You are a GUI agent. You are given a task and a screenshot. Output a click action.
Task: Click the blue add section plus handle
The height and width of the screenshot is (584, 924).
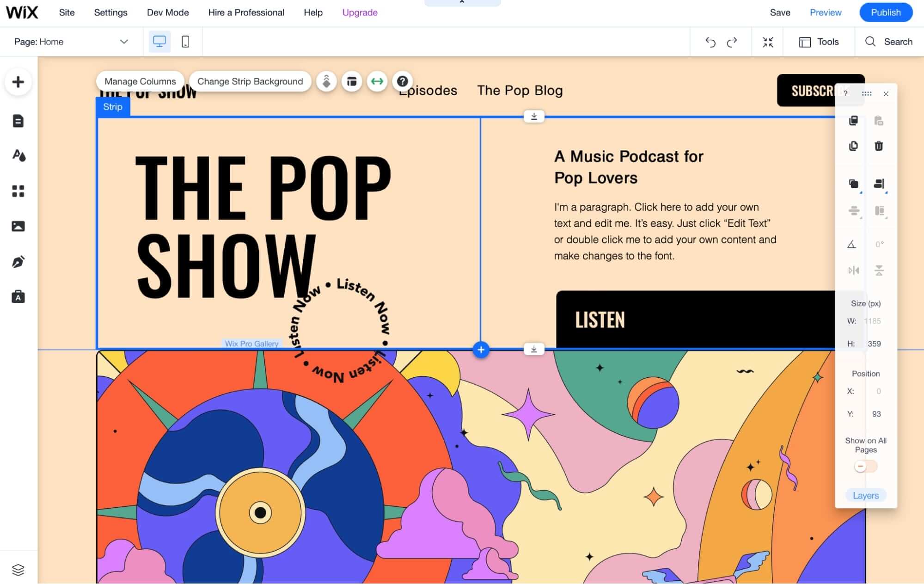click(481, 350)
